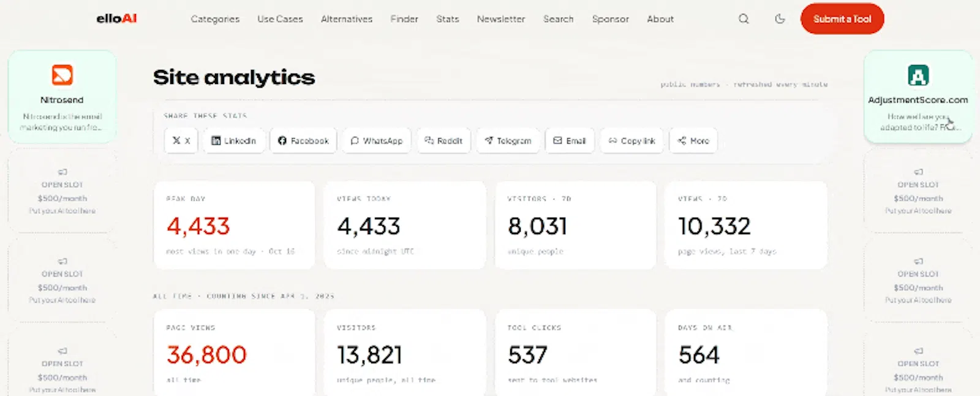The image size is (980, 396).
Task: Click the Site analytics heading
Action: 234,77
